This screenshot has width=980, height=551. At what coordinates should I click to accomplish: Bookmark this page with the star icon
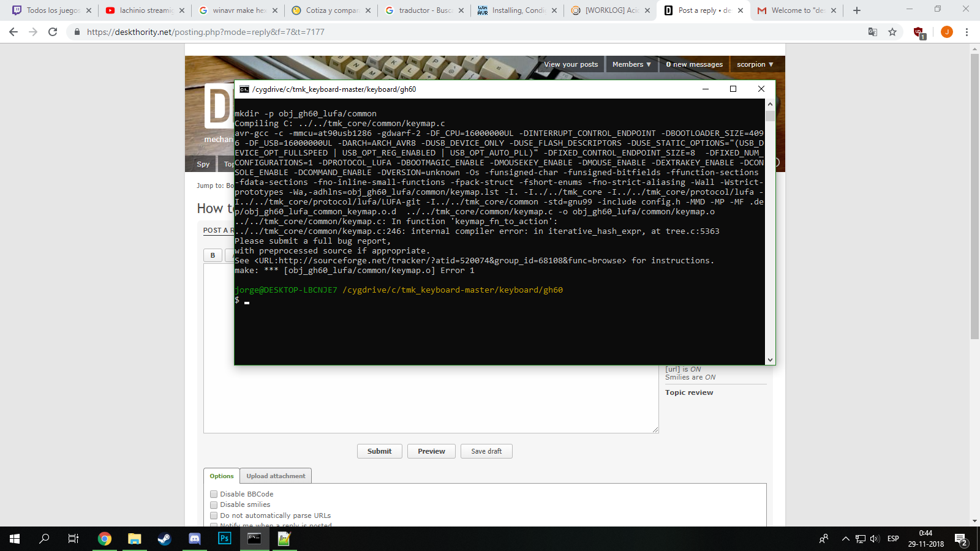click(892, 32)
